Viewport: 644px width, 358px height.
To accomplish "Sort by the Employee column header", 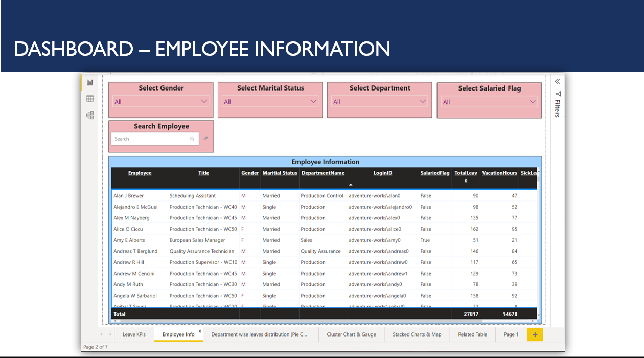I will 140,173.
